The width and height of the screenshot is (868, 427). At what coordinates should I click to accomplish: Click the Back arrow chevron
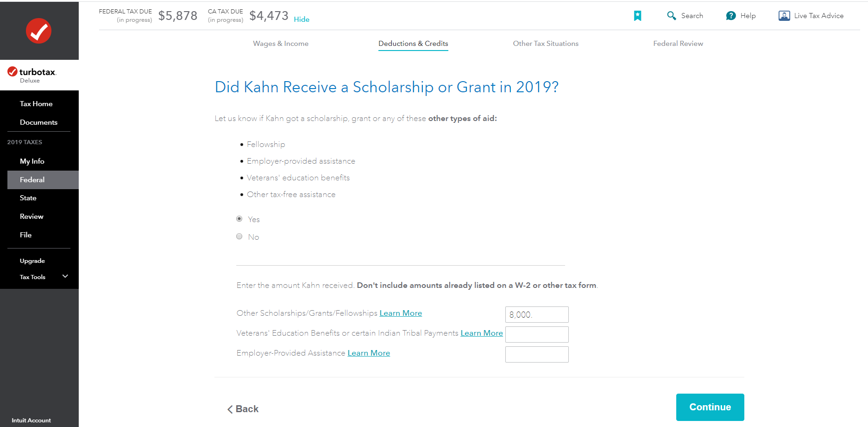(x=230, y=409)
